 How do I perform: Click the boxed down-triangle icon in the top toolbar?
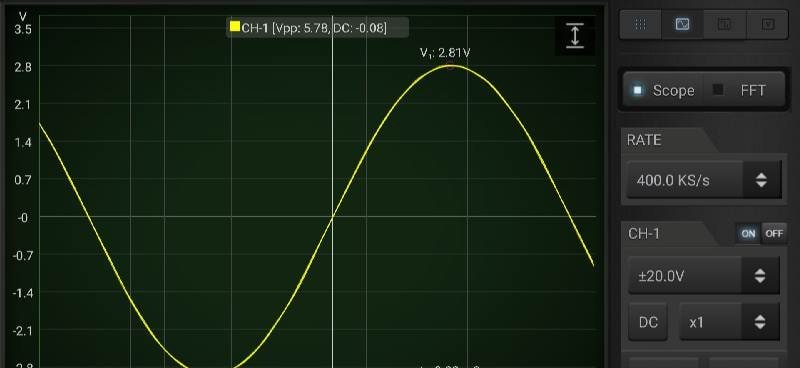[767, 24]
